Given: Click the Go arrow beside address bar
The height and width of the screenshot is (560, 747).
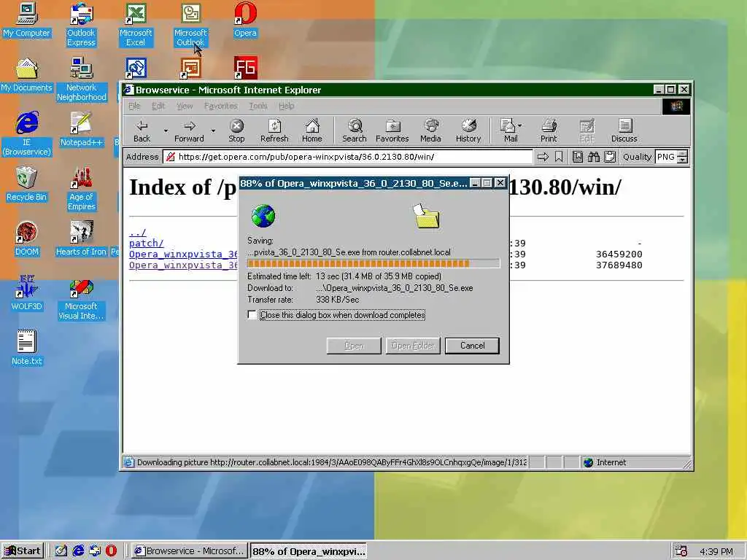Looking at the screenshot, I should click(x=543, y=157).
